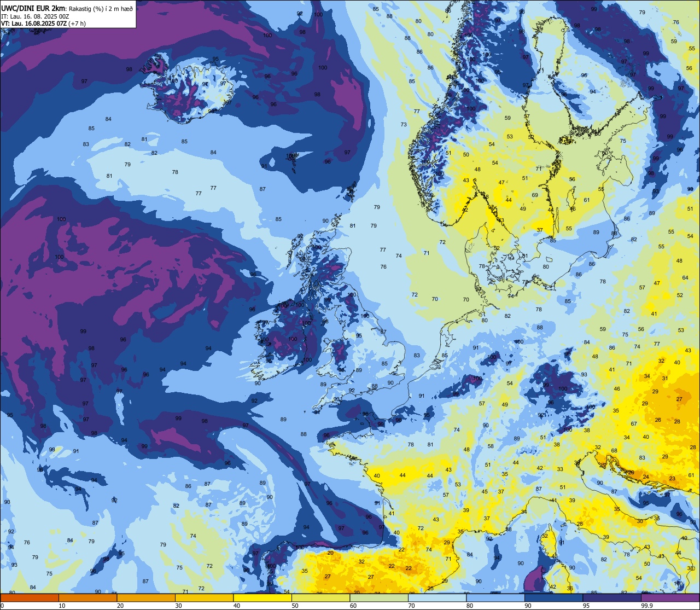Viewport: 700px width, 610px height.
Task: Click the light blue 80–90 legend swatch
Action: 495,597
